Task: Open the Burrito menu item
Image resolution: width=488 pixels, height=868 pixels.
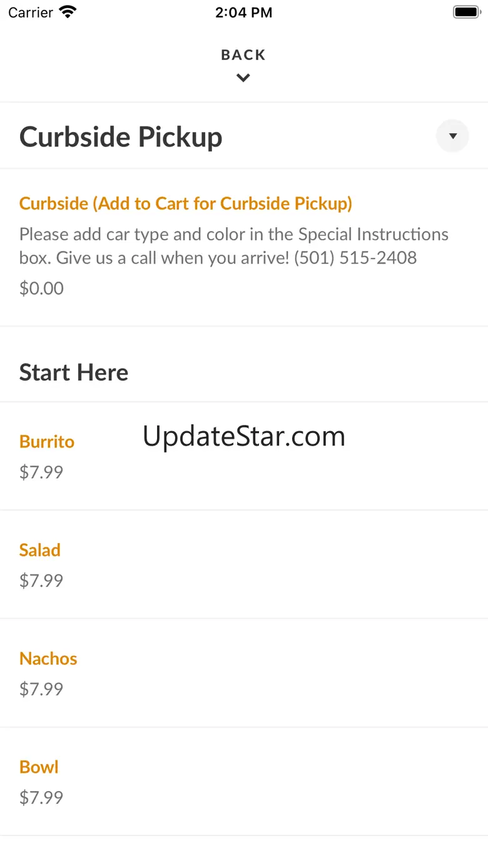Action: coord(47,442)
